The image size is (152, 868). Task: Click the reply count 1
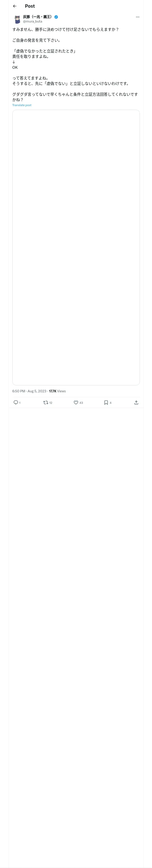click(20, 403)
